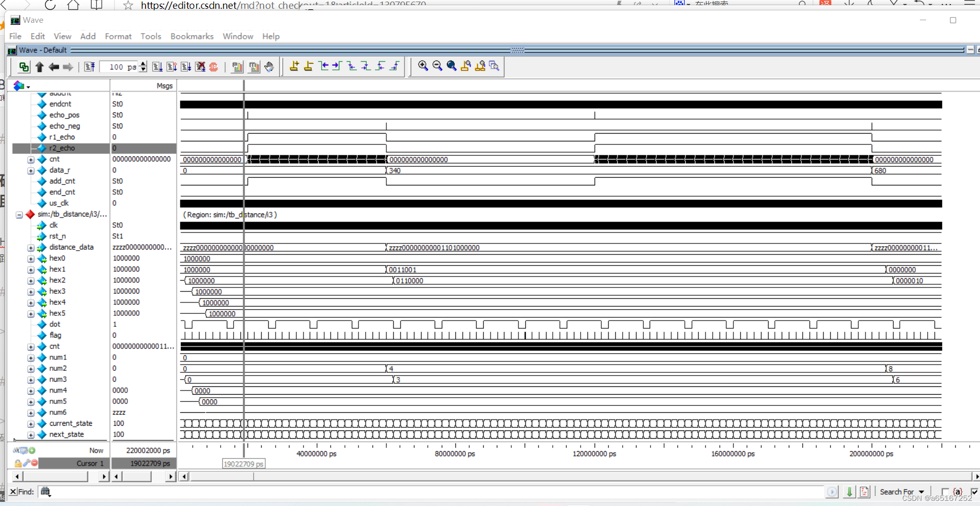Click the Delete Cursor icon
This screenshot has height=506, width=980.
(309, 66)
